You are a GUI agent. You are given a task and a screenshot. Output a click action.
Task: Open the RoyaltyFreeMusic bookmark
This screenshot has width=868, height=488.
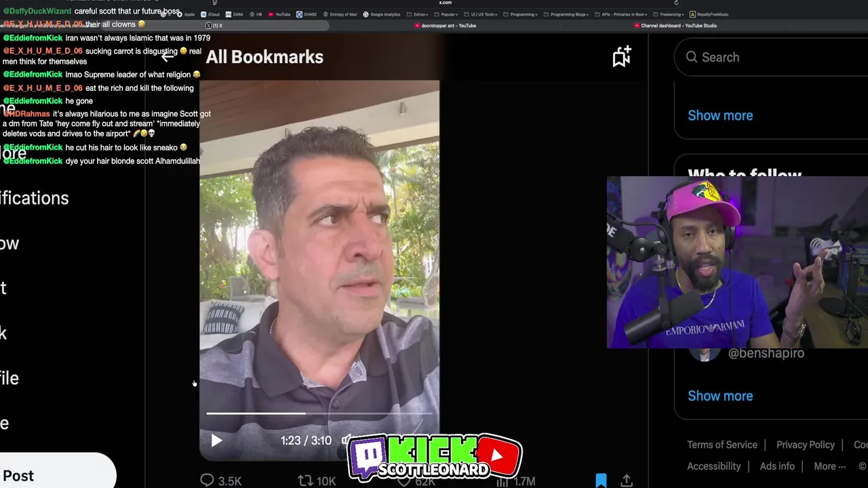pos(709,14)
